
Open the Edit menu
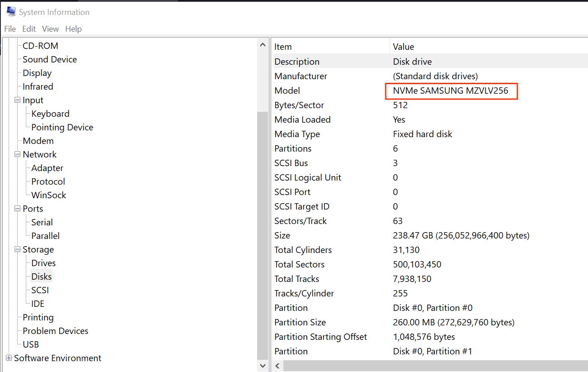pyautogui.click(x=29, y=29)
